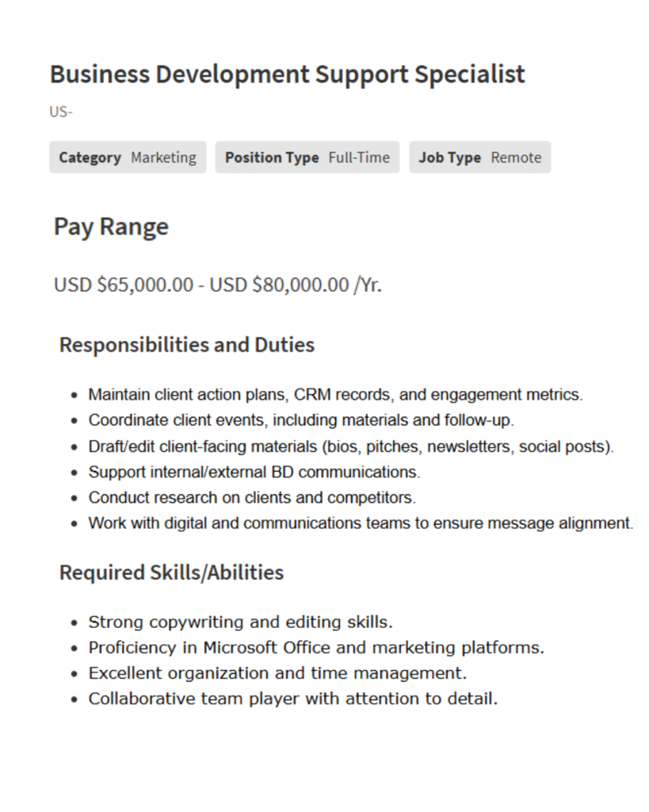Click the Proficiency in Microsoft Office bullet
649x812 pixels.
click(x=316, y=647)
